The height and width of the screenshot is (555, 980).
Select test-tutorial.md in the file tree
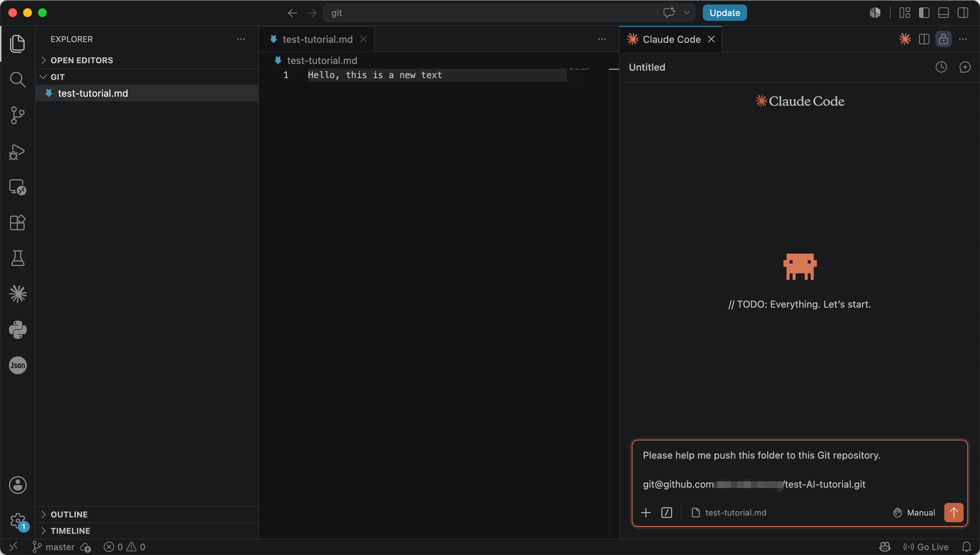[147, 93]
